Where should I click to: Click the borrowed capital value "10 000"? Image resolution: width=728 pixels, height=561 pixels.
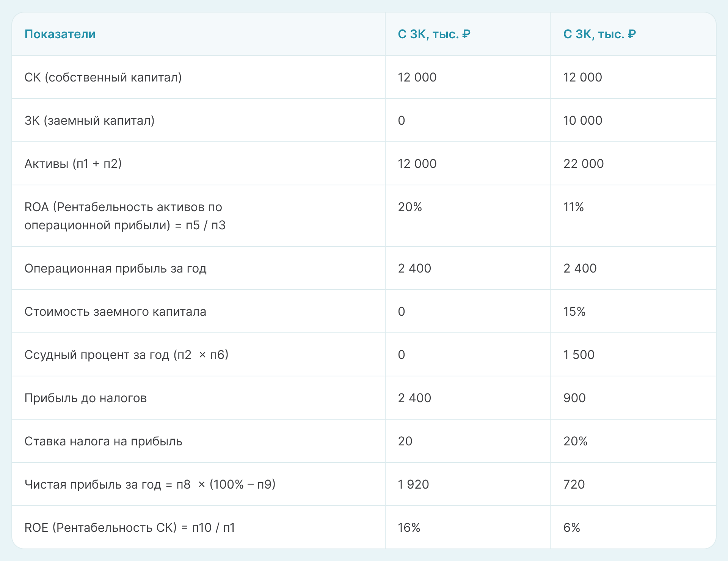coord(583,121)
